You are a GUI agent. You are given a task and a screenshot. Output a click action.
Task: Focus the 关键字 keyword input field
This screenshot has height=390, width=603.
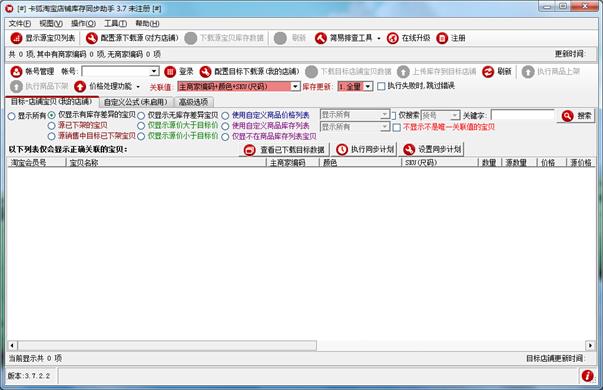(523, 115)
